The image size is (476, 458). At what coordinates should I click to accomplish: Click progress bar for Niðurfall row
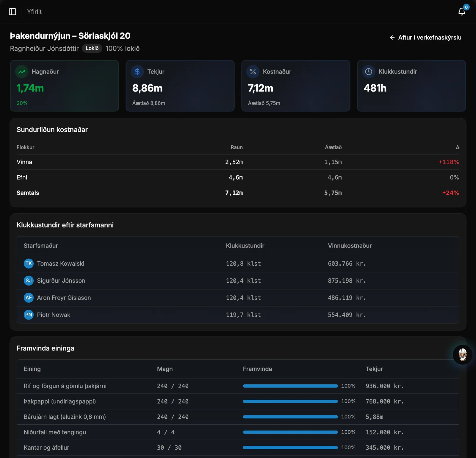click(x=290, y=432)
